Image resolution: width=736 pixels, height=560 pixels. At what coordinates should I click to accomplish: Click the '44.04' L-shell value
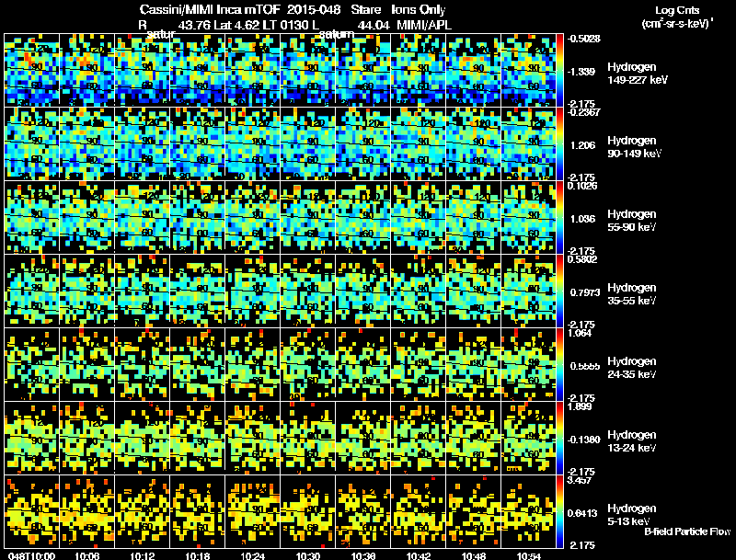click(x=374, y=25)
